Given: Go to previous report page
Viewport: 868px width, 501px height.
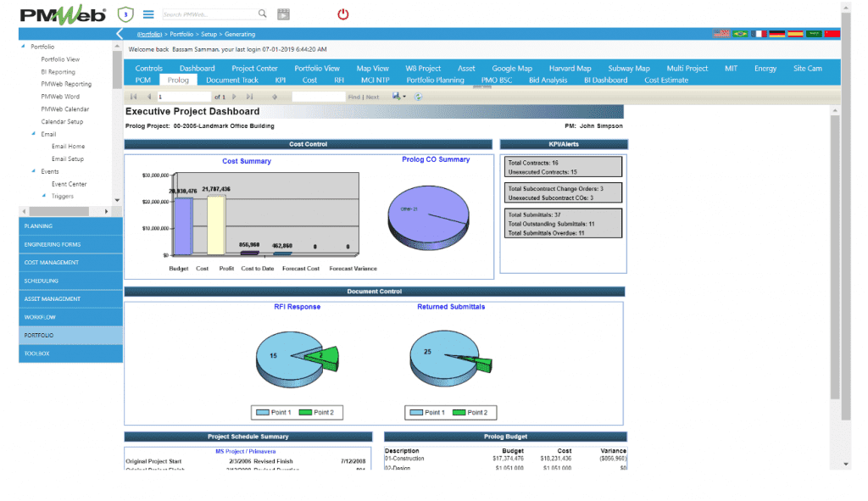Looking at the screenshot, I should 148,97.
